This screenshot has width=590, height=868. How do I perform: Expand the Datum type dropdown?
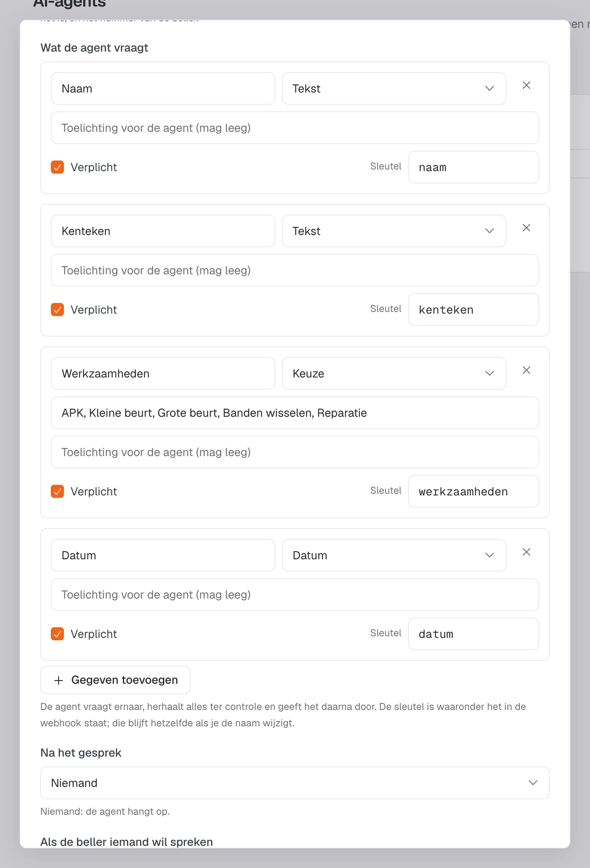[x=394, y=555]
